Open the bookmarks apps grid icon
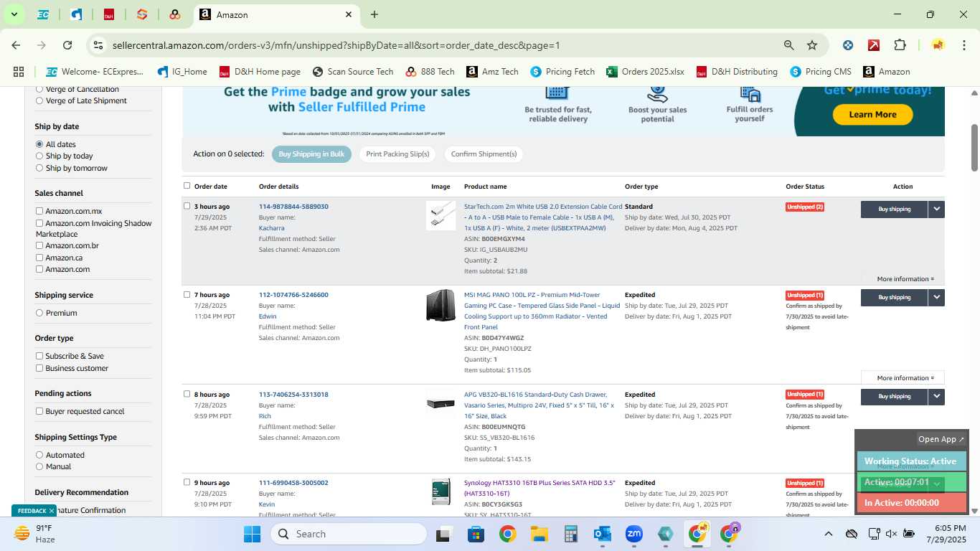Image resolution: width=980 pixels, height=551 pixels. click(x=19, y=72)
